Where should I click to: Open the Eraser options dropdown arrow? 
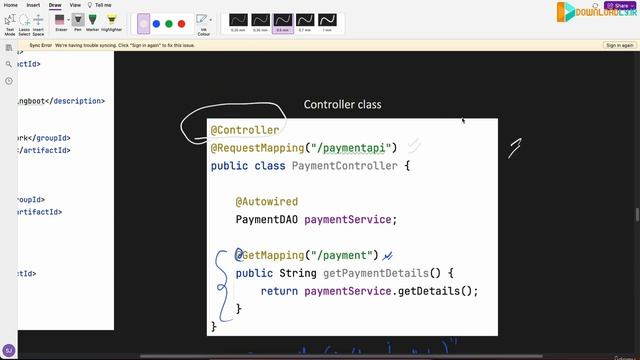[x=69, y=20]
